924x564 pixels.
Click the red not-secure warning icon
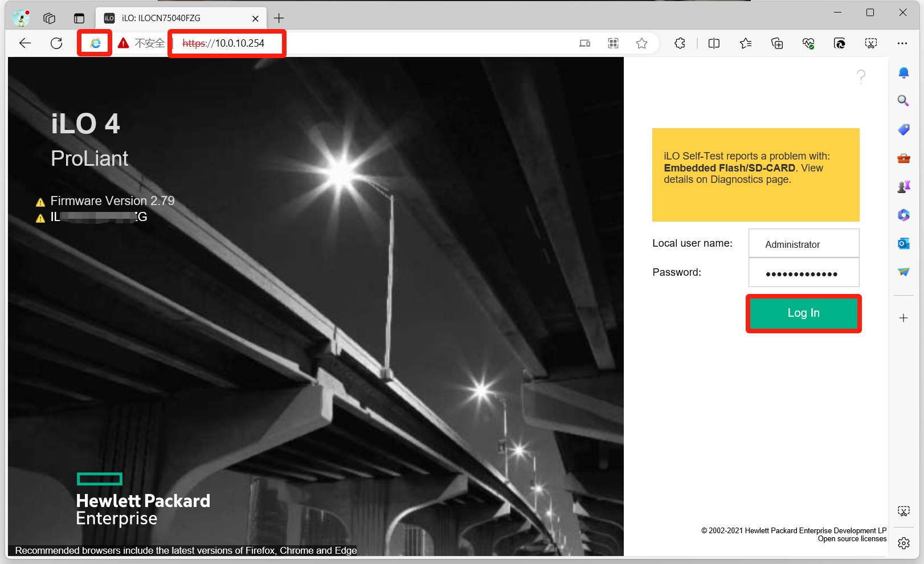click(x=124, y=43)
